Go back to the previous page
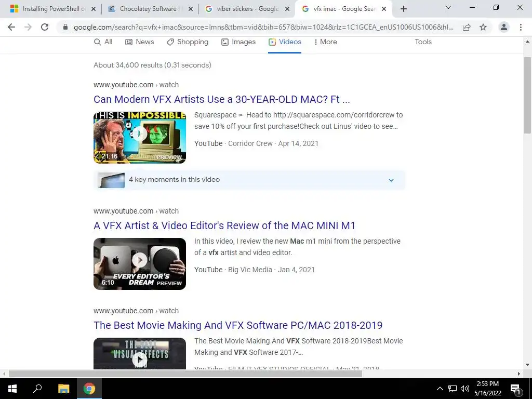Image resolution: width=532 pixels, height=399 pixels. click(11, 27)
